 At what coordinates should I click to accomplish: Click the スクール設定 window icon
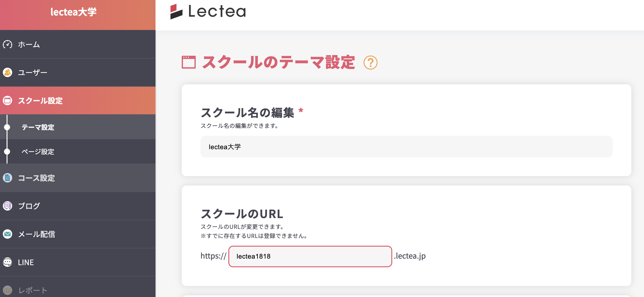pos(7,100)
